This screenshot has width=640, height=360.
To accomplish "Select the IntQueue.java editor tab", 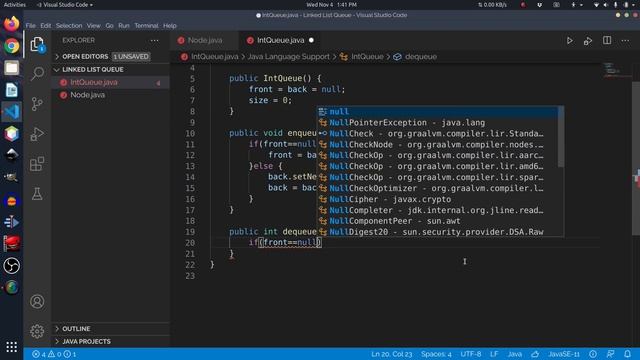I will [x=281, y=40].
